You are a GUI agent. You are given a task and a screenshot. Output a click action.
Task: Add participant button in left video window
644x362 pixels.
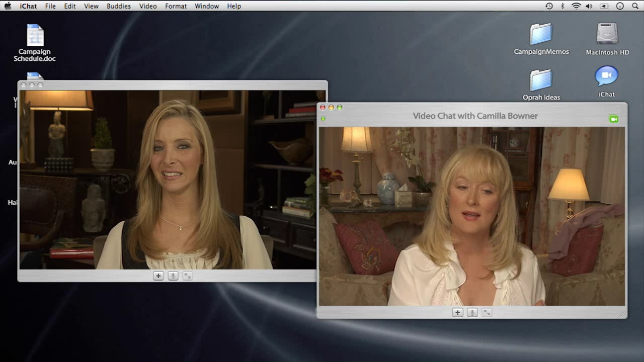[158, 276]
